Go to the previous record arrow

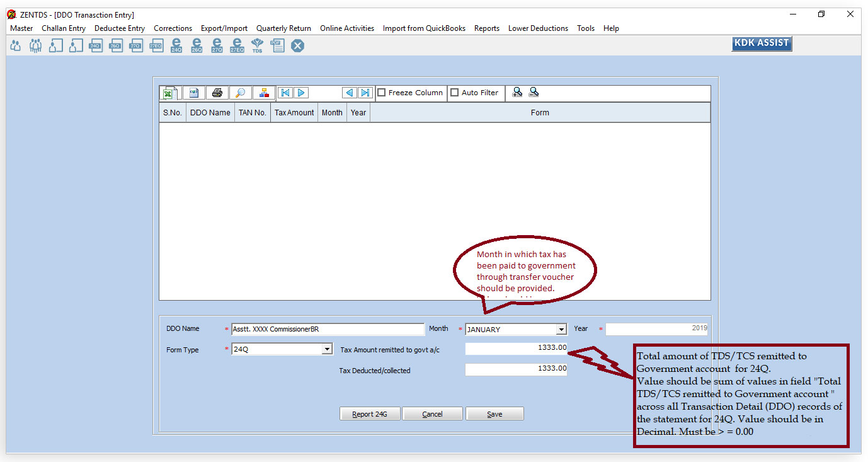pos(350,93)
